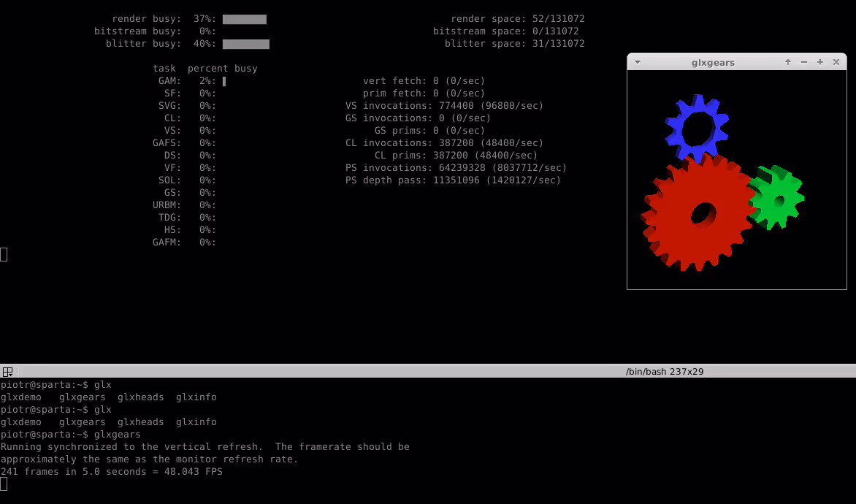The height and width of the screenshot is (504, 856).
Task: Click the glxgears title bar text
Action: 713,62
